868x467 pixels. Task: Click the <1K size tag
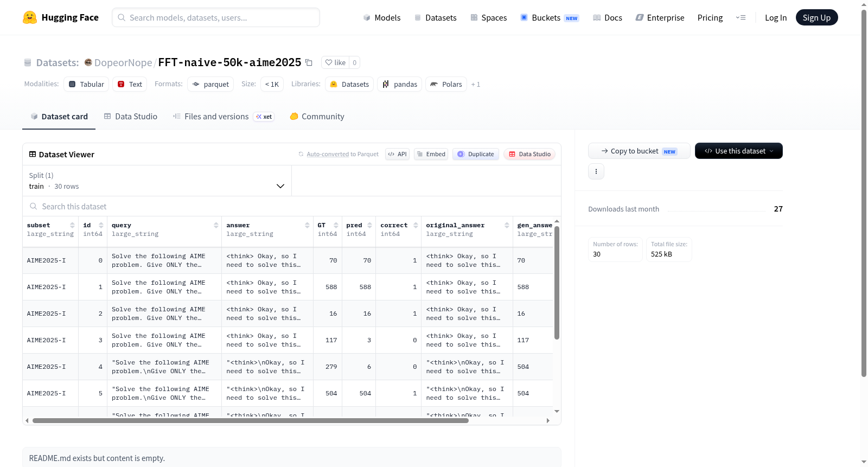pyautogui.click(x=272, y=84)
